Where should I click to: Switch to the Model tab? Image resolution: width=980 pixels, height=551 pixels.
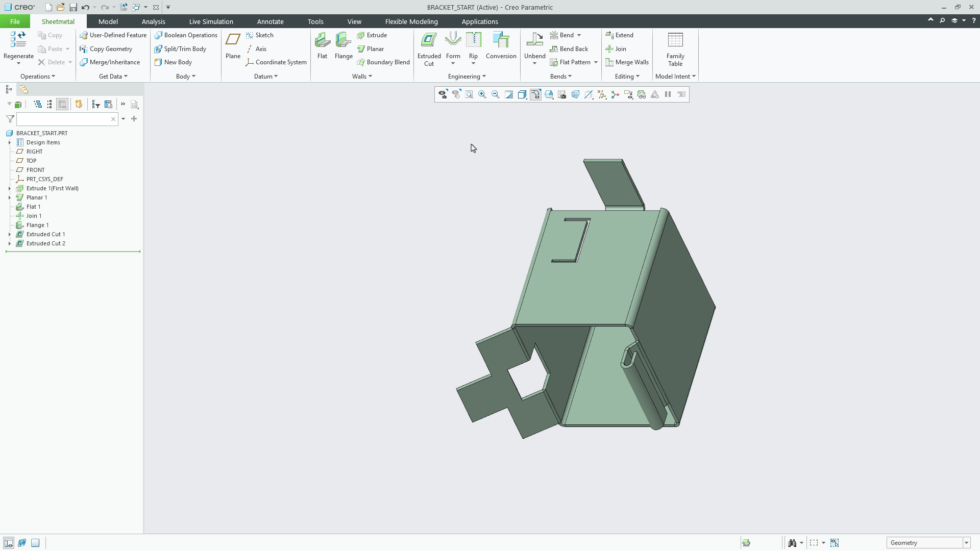tap(108, 21)
